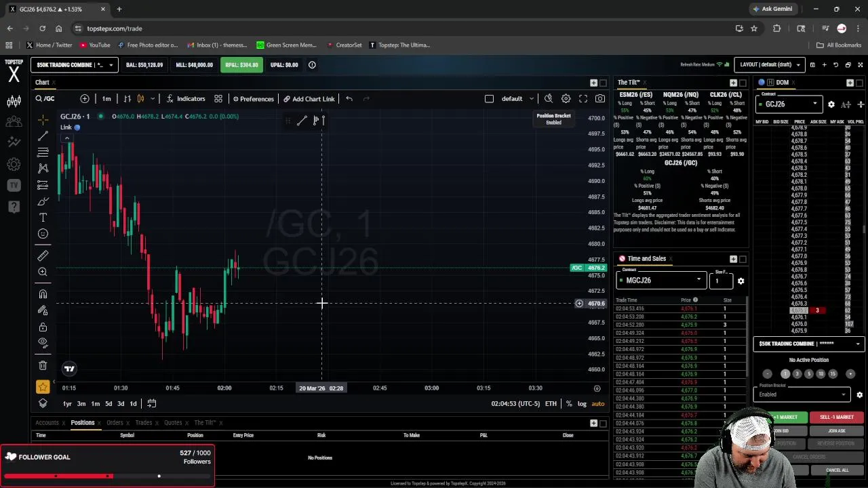This screenshot has width=868, height=488.
Task: Add compare symbol with plus circle
Action: click(x=85, y=99)
